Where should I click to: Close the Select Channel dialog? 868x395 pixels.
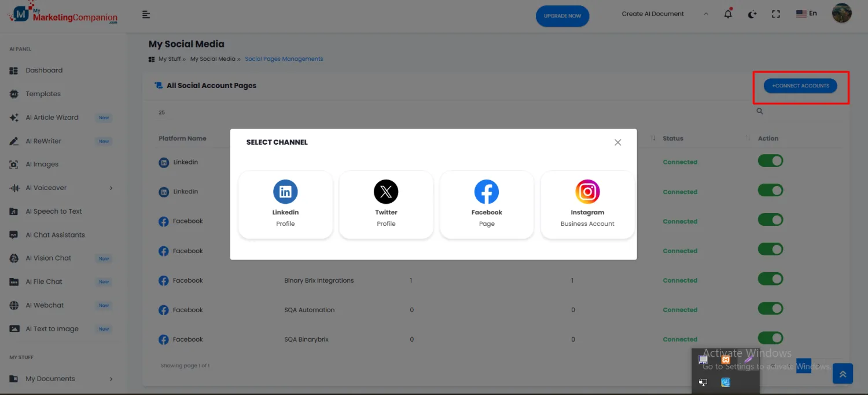click(617, 142)
